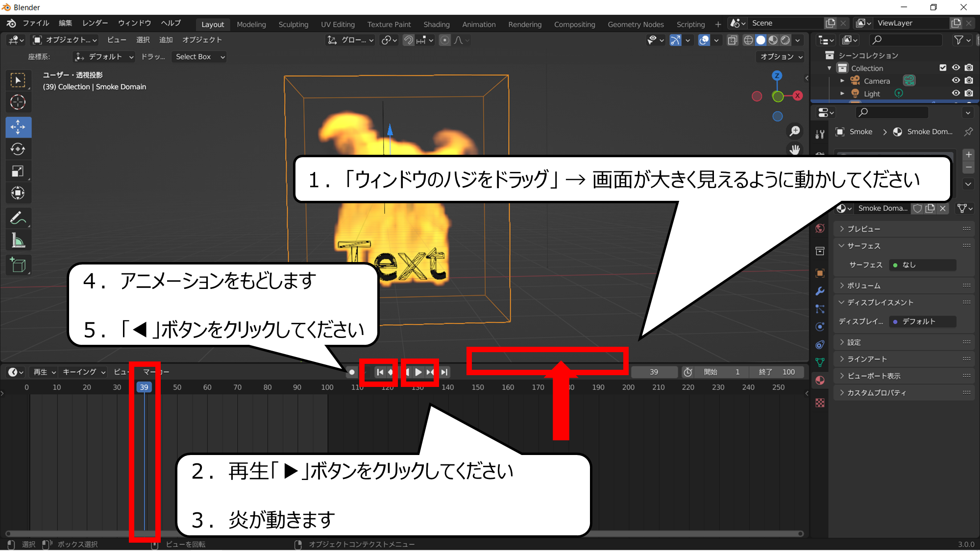This screenshot has width=980, height=551.
Task: Open the キーイング dropdown
Action: [x=84, y=372]
